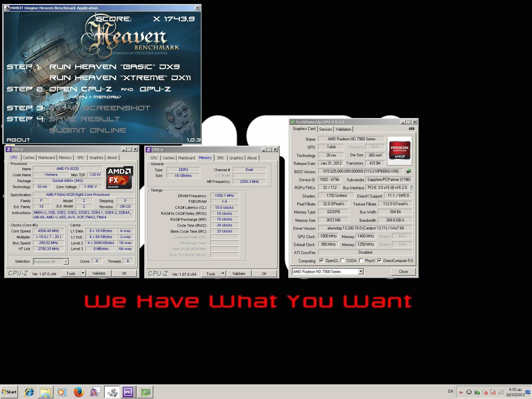532x399 pixels.
Task: Open the Mainboard tab in left CPU-Z window
Action: (47, 158)
